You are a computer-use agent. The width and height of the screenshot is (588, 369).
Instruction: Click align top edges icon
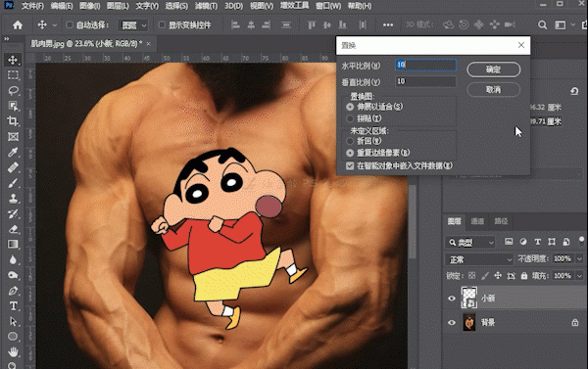tap(312, 25)
